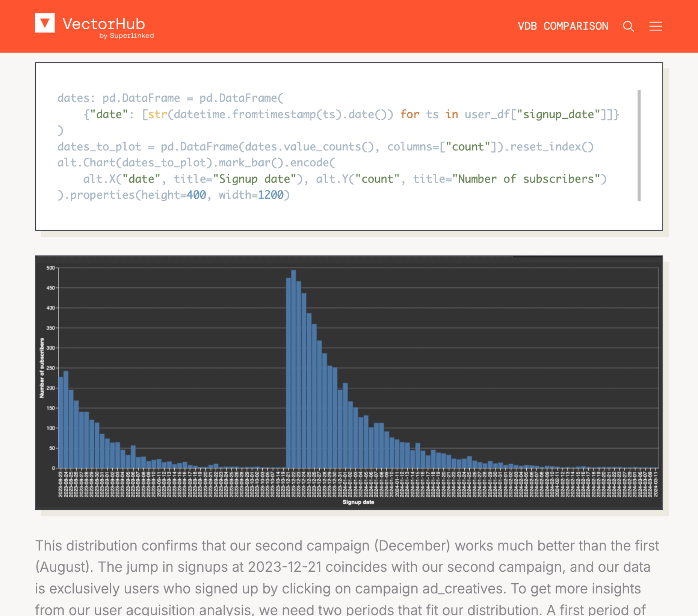698x616 pixels.
Task: Go to VDB COMPARISON page
Action: coord(563,26)
